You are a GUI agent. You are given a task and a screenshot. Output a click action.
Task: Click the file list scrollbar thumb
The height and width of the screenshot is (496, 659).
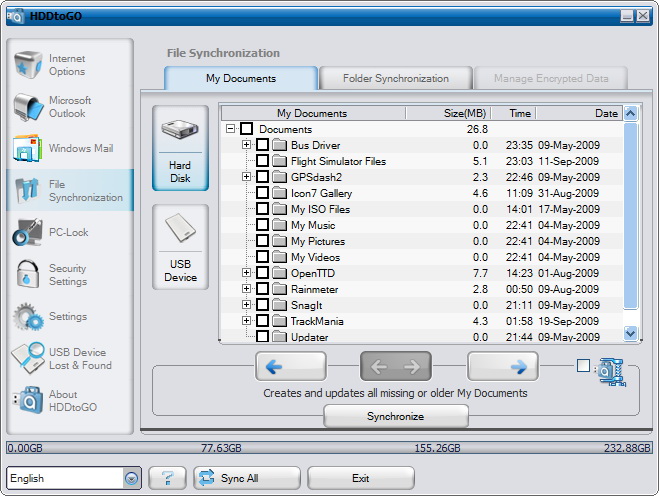coord(630,215)
